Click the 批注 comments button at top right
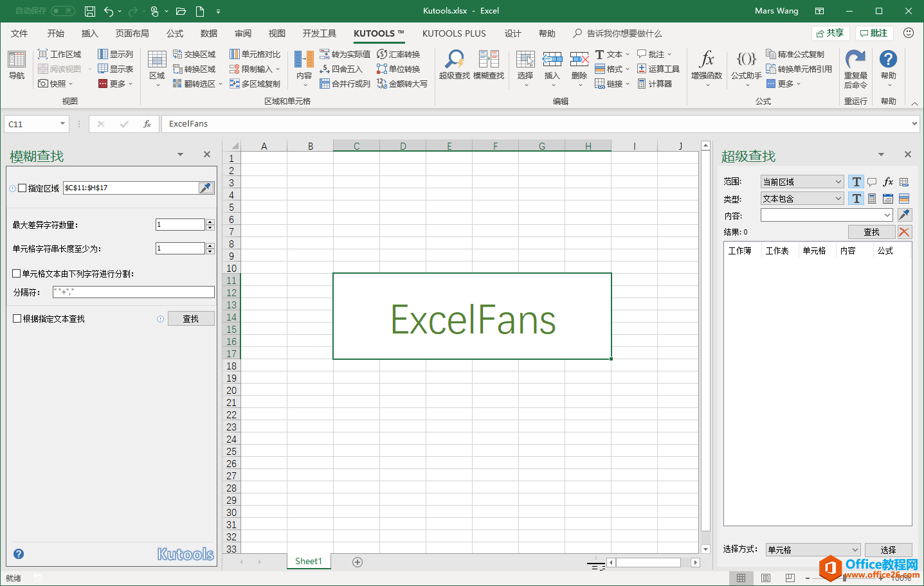This screenshot has height=586, width=924. click(x=874, y=33)
